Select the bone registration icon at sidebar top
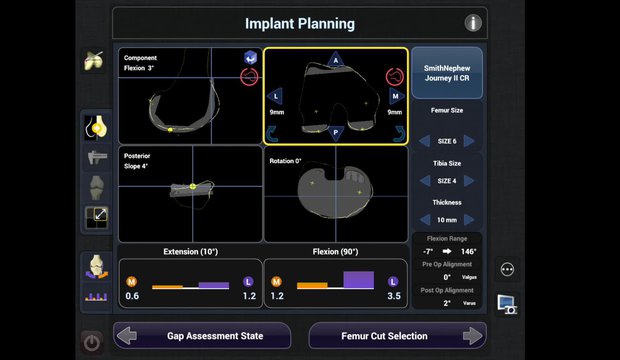Screen dimensions: 620x360 pyautogui.click(x=94, y=61)
